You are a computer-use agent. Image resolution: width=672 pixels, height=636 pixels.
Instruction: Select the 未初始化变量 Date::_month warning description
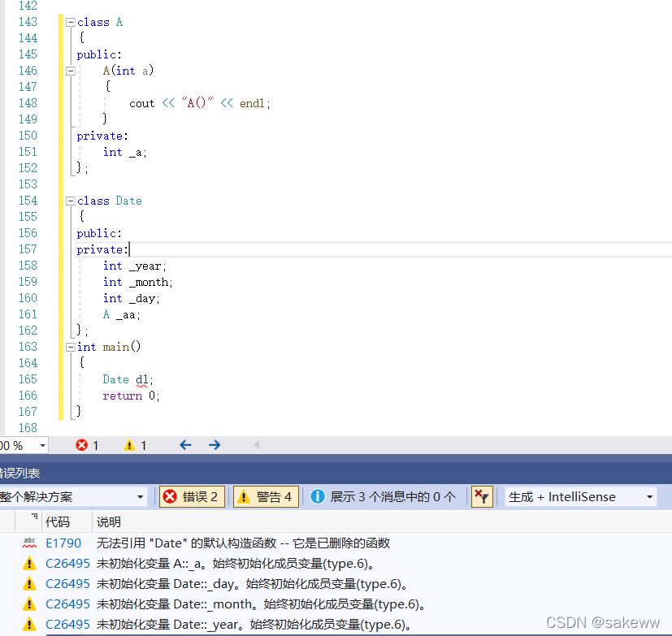point(262,604)
